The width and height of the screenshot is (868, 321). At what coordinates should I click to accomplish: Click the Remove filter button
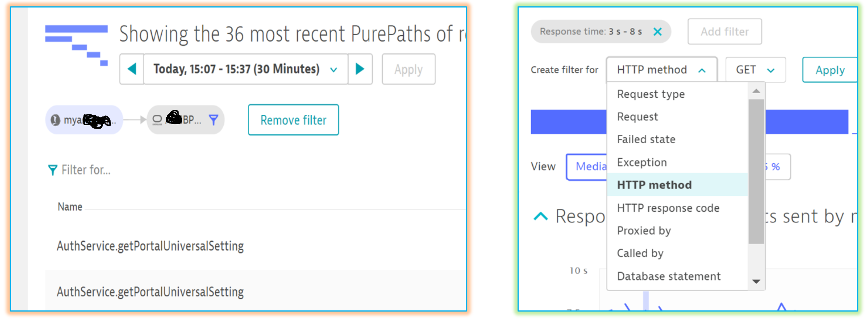coord(293,120)
